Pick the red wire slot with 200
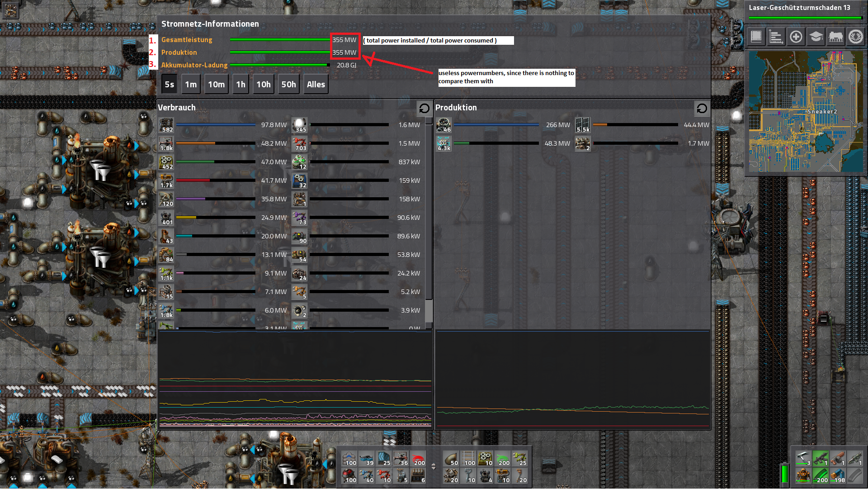Screen dimensions: 868x489 pos(418,459)
